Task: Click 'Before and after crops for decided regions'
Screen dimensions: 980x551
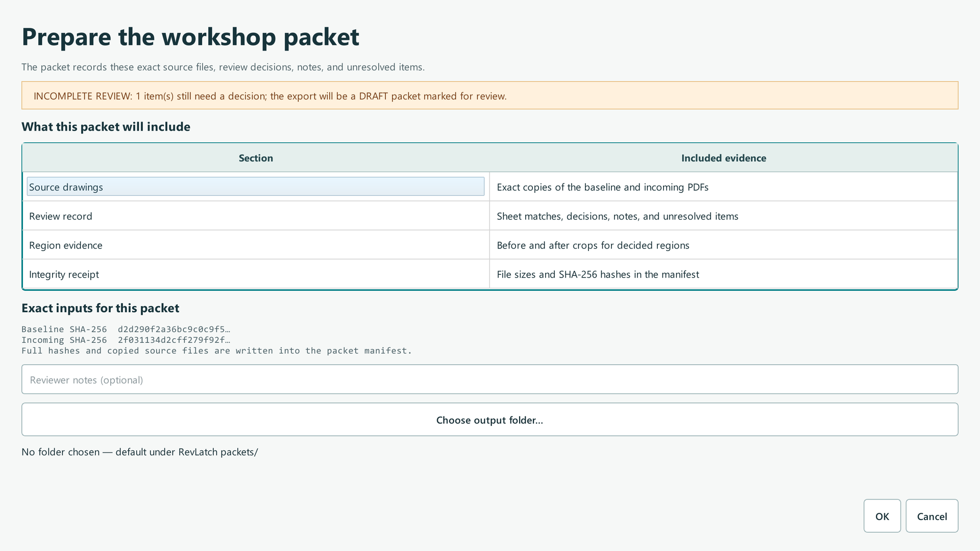Action: (x=593, y=245)
